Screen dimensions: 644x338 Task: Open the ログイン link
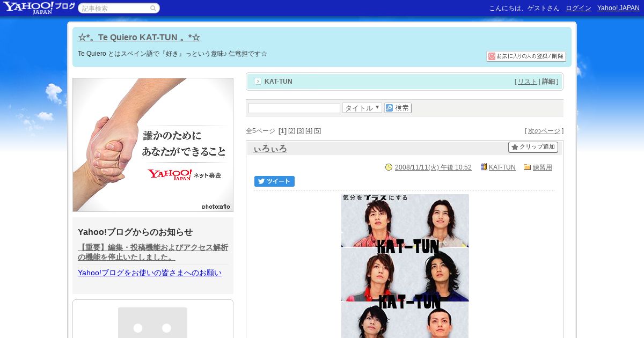pos(579,8)
